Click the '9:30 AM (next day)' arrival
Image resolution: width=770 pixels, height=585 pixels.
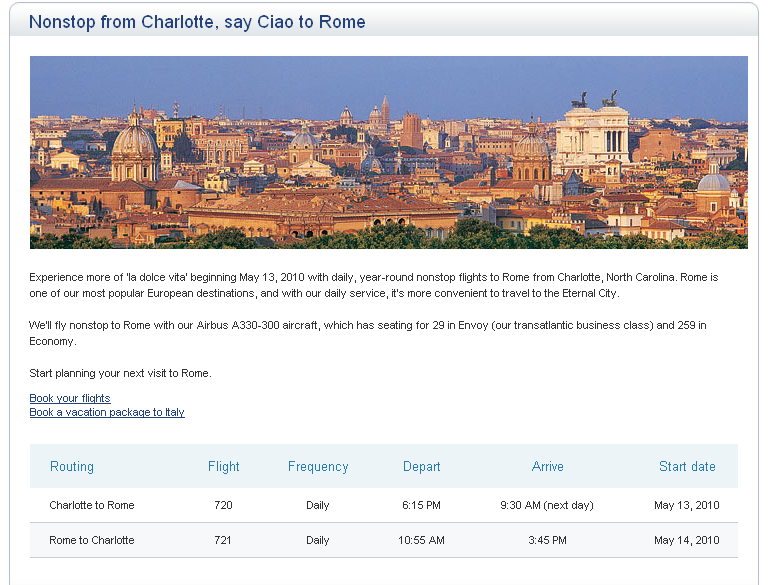[547, 505]
